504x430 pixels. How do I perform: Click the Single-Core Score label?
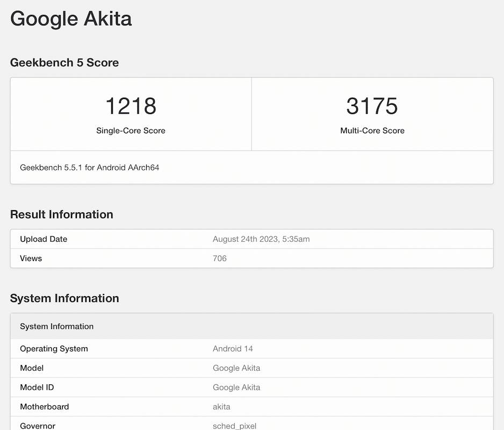[x=131, y=131]
